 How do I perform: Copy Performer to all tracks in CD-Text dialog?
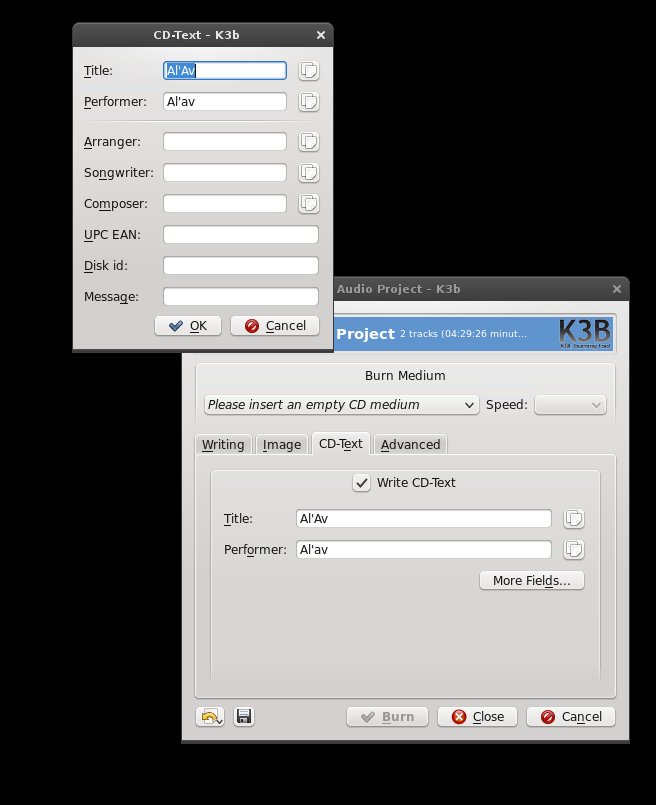tap(308, 102)
